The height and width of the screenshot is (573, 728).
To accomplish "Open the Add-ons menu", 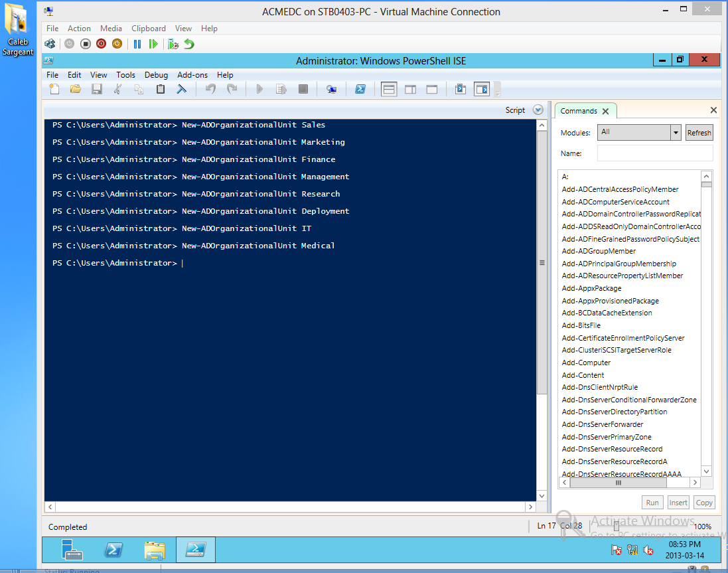I will (x=192, y=75).
